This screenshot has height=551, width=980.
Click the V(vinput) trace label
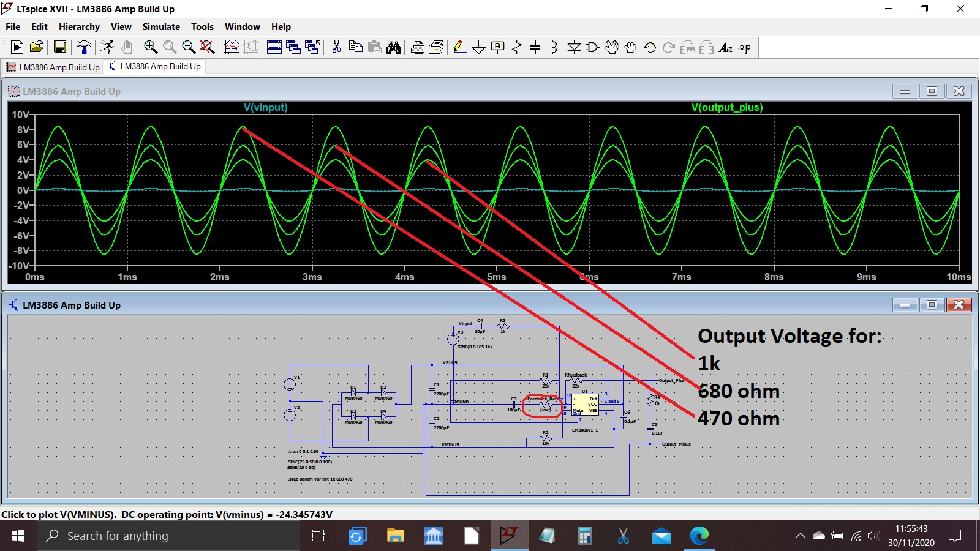click(266, 108)
